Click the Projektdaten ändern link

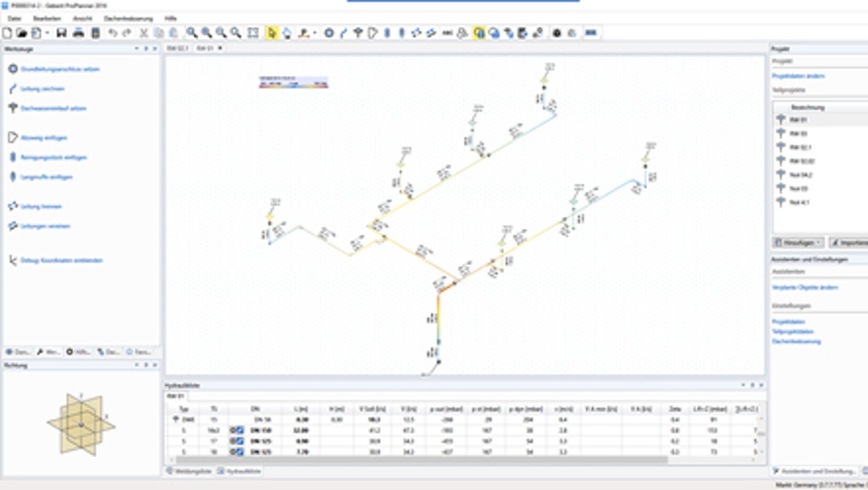(x=798, y=75)
